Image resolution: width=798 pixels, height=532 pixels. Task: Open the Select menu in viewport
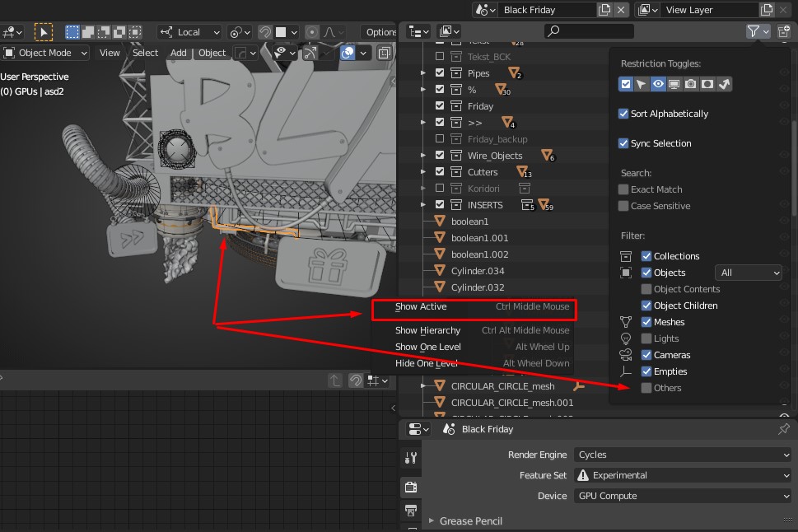[145, 53]
